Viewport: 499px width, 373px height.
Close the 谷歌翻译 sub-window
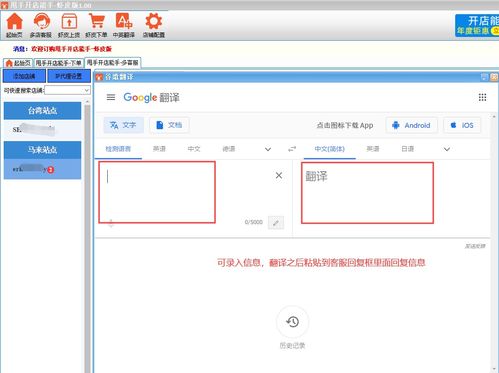coord(493,77)
